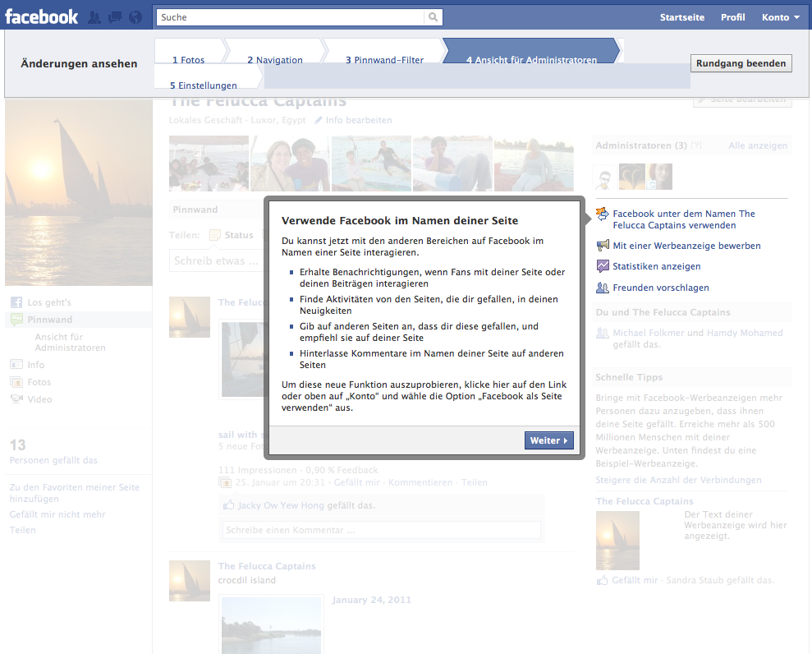The image size is (812, 654).
Task: Click the Video sidebar icon
Action: [x=16, y=399]
